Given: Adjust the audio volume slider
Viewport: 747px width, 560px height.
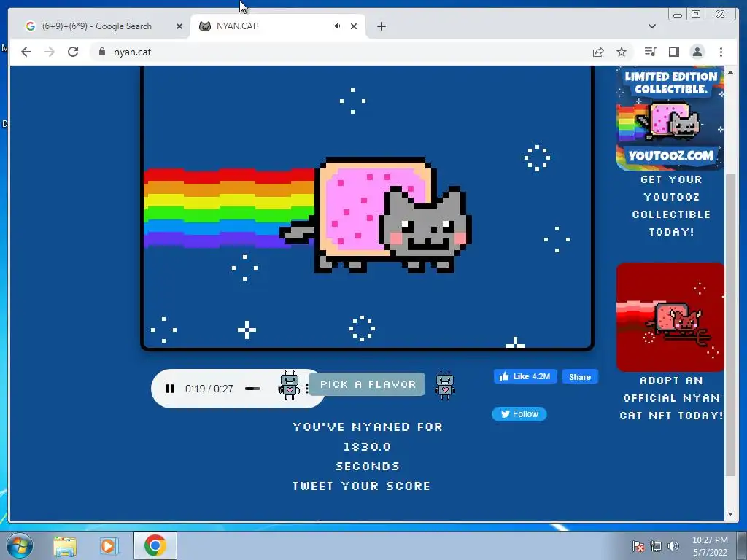Looking at the screenshot, I should [252, 389].
